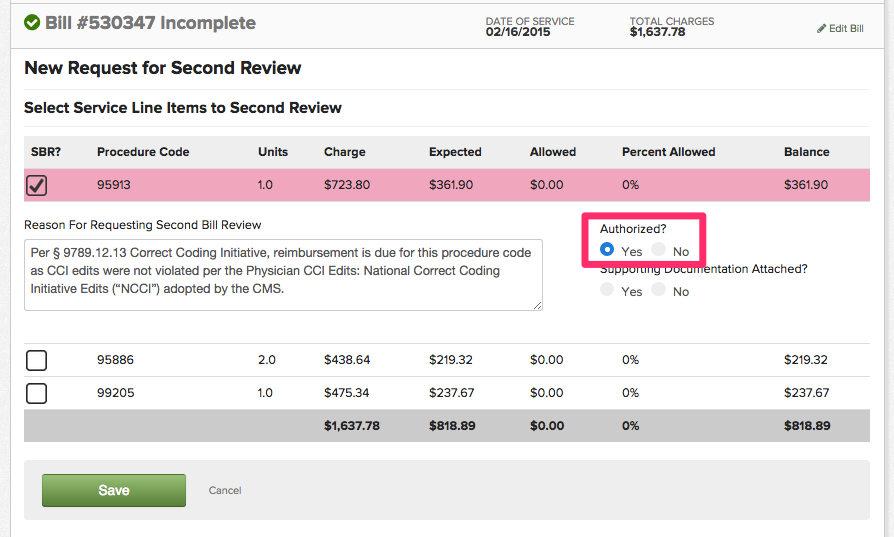Click the Select Service Line Items to Second Review heading
This screenshot has height=537, width=894.
pyautogui.click(x=182, y=108)
